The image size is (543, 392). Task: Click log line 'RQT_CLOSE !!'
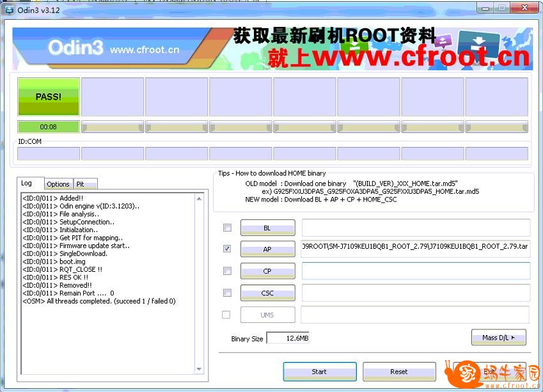click(62, 269)
